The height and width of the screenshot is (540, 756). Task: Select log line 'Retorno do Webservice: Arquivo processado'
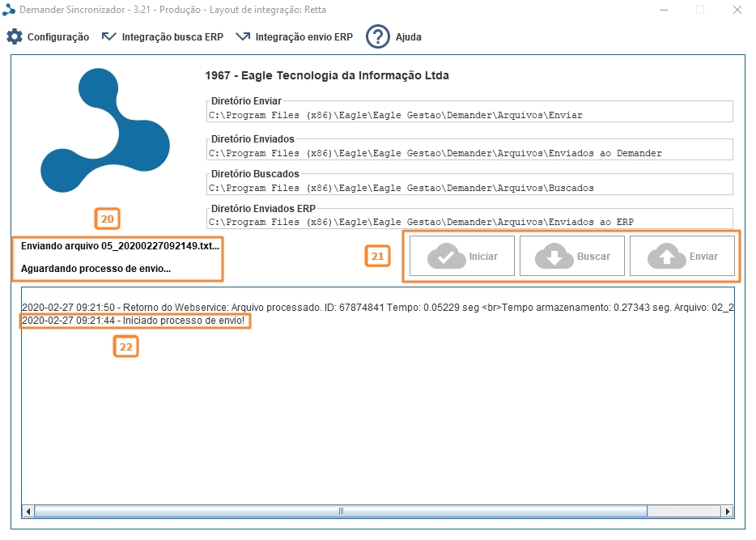[x=377, y=308]
